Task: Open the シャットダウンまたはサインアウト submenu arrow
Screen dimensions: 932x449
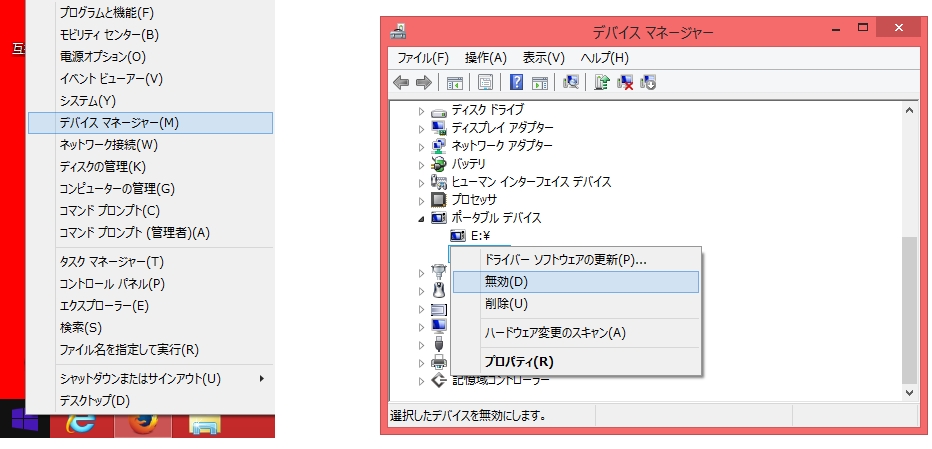Action: (262, 378)
